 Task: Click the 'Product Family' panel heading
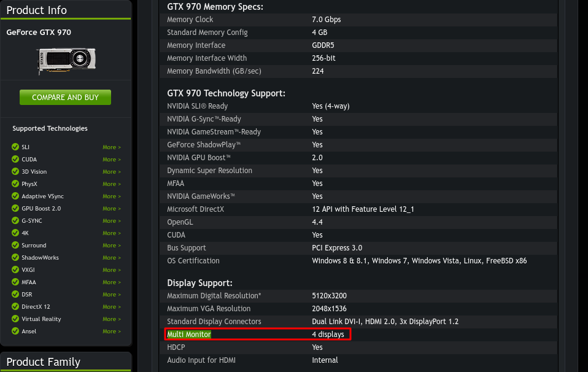(x=44, y=362)
